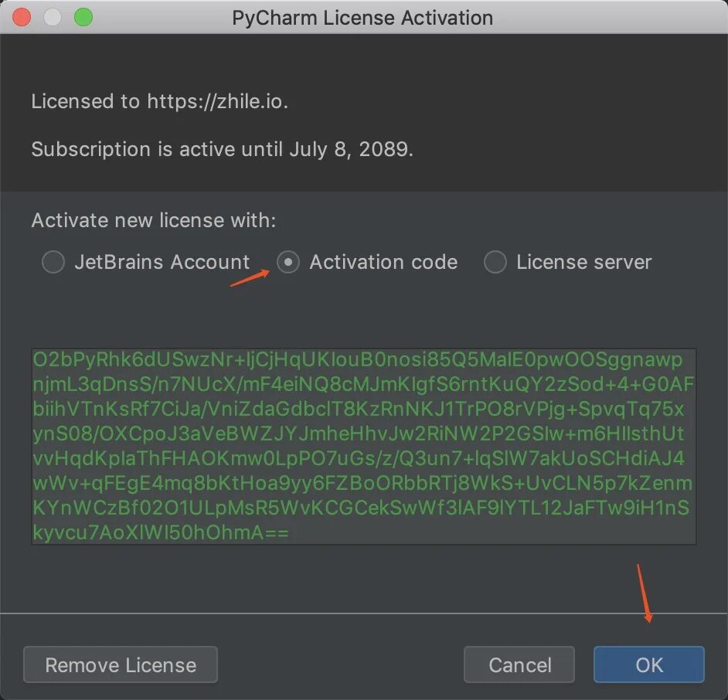Click the PyCharm License Activation title bar
This screenshot has width=728, height=700.
pyautogui.click(x=362, y=18)
